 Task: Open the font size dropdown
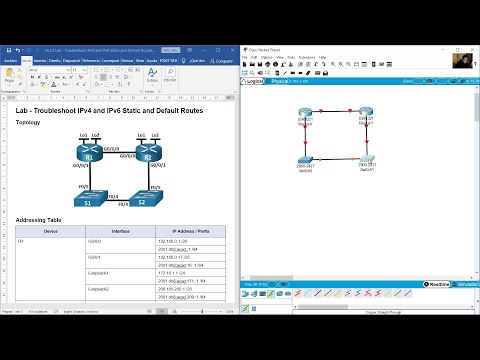(x=84, y=70)
